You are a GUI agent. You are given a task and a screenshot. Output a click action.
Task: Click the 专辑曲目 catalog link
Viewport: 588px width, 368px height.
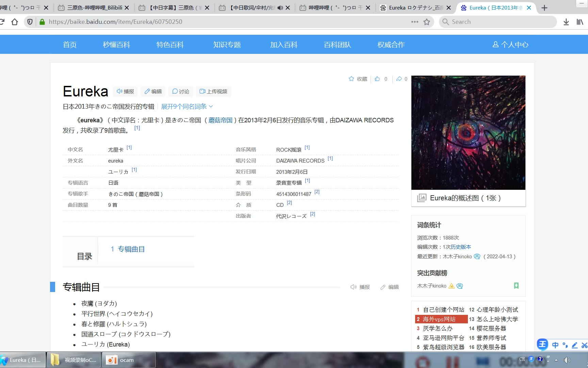click(131, 249)
